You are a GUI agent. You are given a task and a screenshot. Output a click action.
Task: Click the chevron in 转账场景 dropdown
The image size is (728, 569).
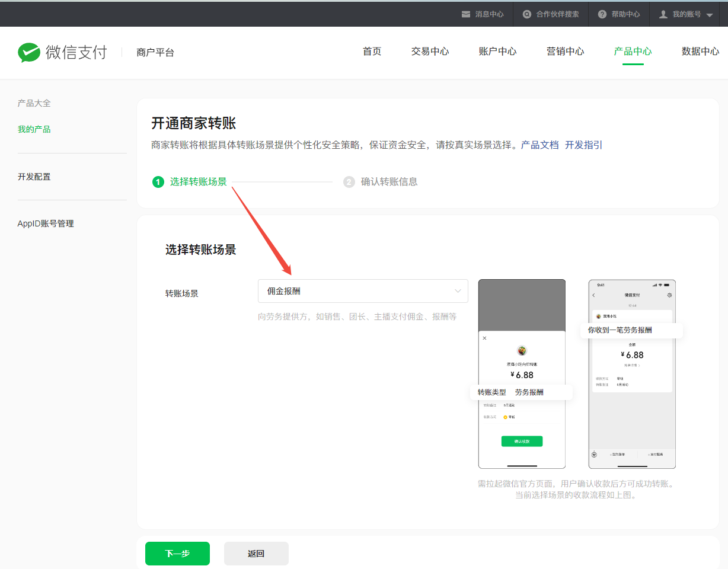pos(458,291)
